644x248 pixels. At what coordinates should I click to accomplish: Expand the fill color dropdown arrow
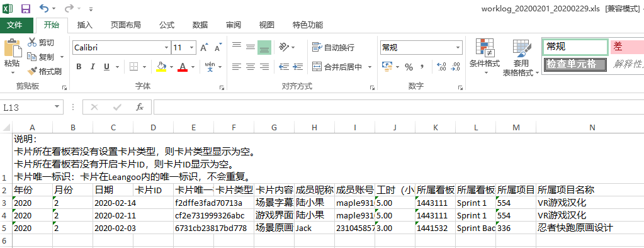pyautogui.click(x=172, y=67)
